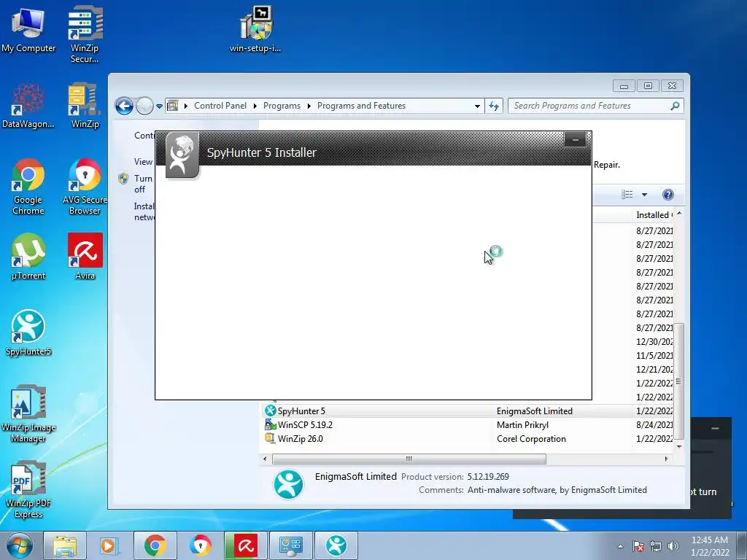747x560 pixels.
Task: Click the Action Center flag tray icon
Action: click(x=638, y=546)
